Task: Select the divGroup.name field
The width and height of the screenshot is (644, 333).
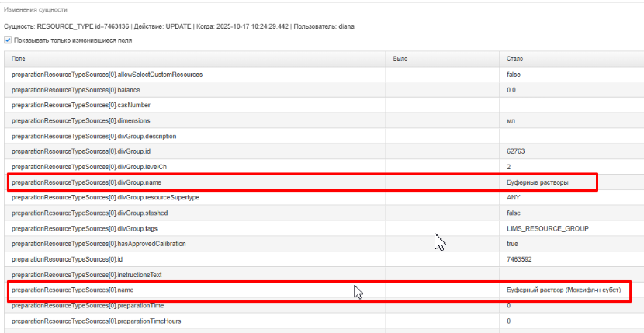Action: pyautogui.click(x=86, y=182)
